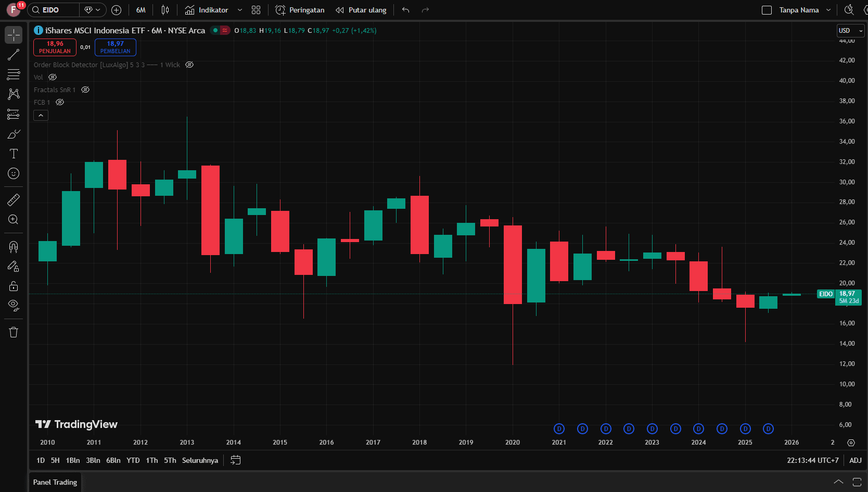The width and height of the screenshot is (868, 492).
Task: Select the 1Th time range
Action: coord(152,460)
